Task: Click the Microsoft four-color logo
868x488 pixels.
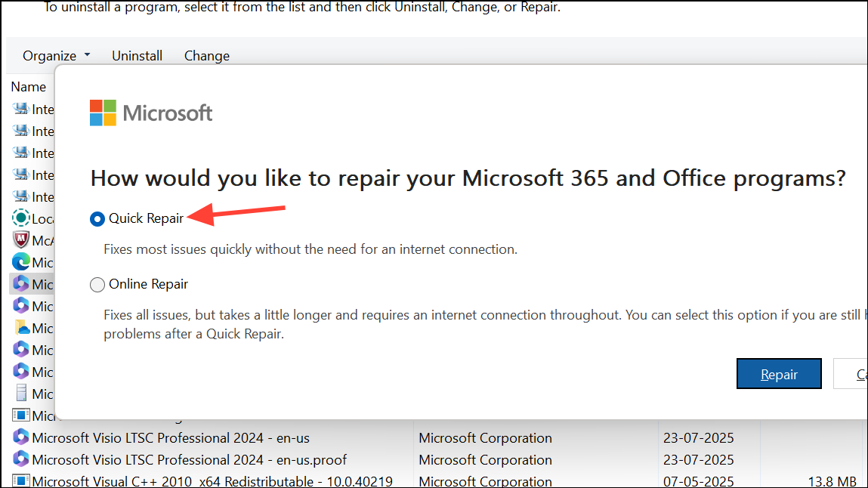Action: pyautogui.click(x=103, y=113)
